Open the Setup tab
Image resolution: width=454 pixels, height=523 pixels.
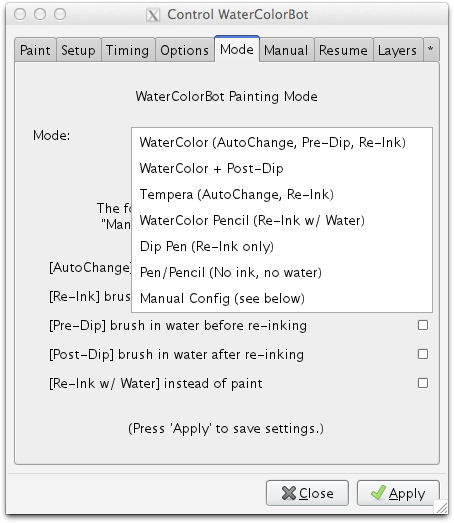(x=78, y=50)
